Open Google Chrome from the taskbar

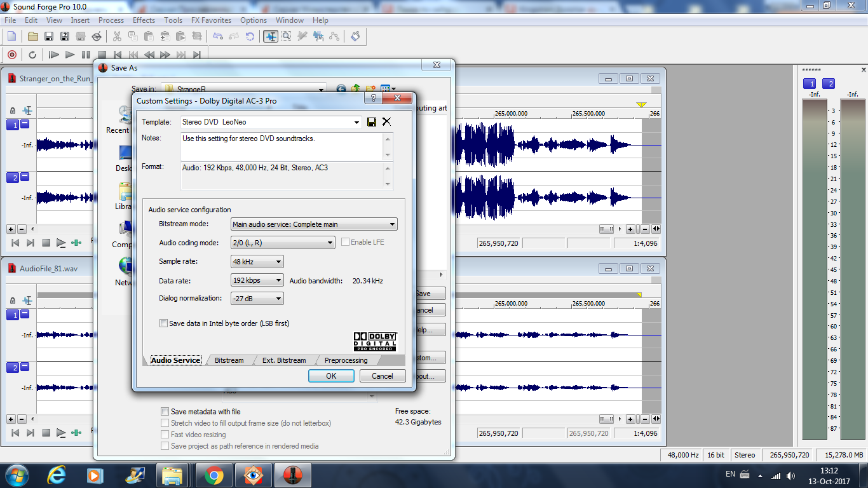[214, 475]
